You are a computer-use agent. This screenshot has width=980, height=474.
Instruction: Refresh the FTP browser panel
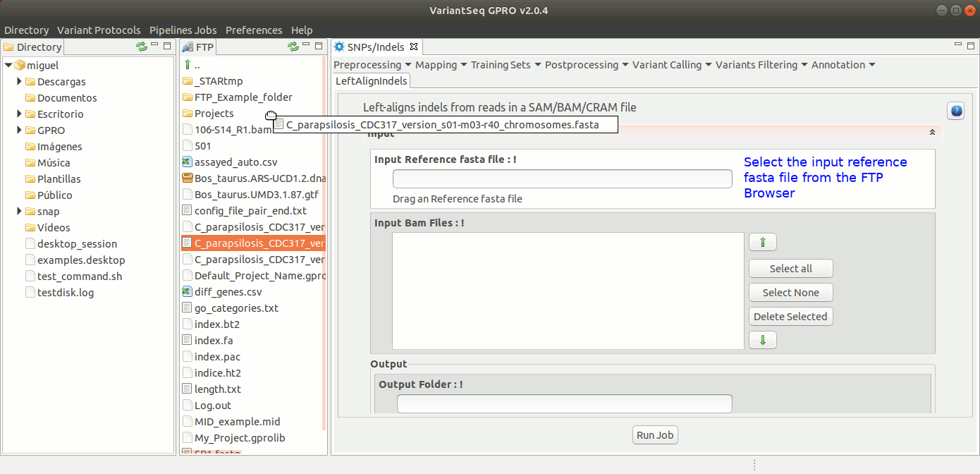click(x=293, y=47)
